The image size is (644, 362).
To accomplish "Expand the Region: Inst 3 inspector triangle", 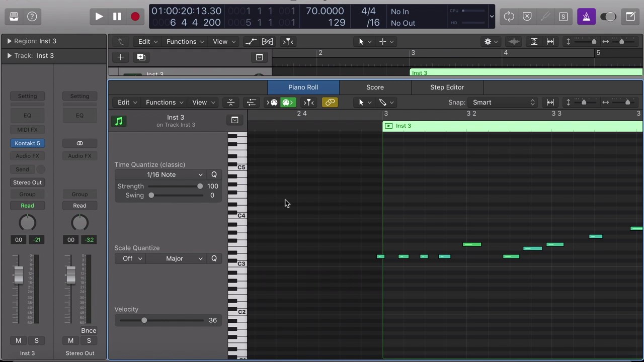I will [9, 41].
